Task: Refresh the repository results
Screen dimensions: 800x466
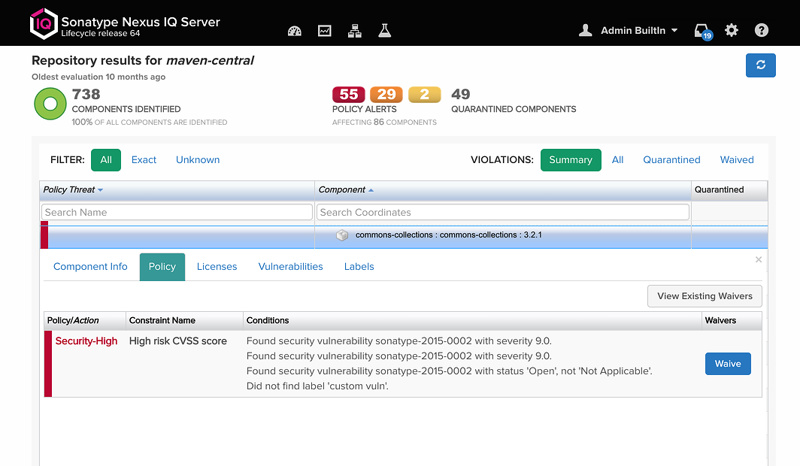Action: point(761,65)
